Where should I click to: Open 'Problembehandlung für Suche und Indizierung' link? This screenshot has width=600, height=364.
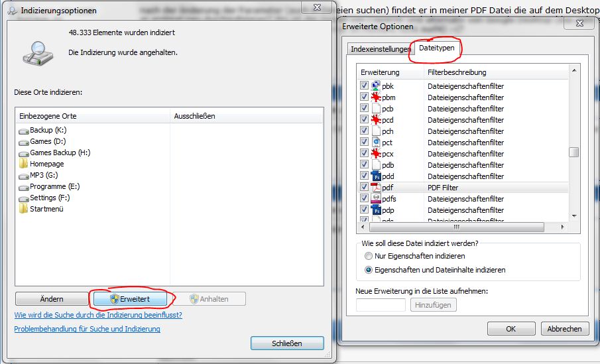pyautogui.click(x=88, y=329)
